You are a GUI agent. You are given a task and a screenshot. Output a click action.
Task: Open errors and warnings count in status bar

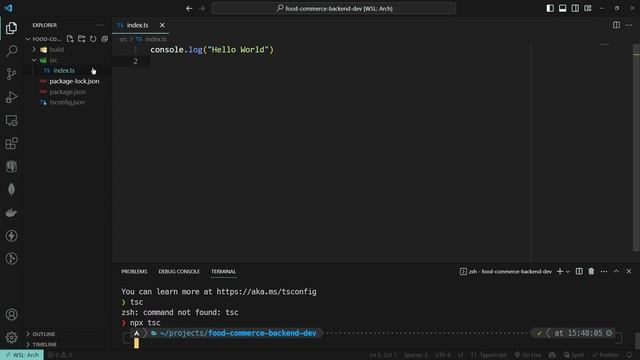(x=60, y=355)
